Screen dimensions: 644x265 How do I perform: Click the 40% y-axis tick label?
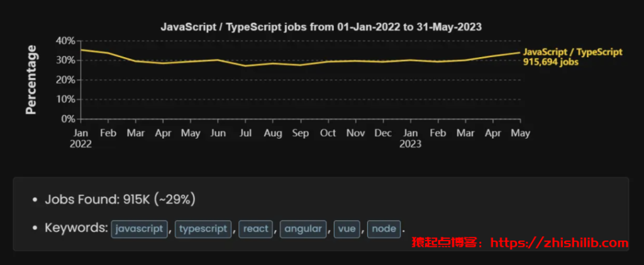tap(65, 41)
